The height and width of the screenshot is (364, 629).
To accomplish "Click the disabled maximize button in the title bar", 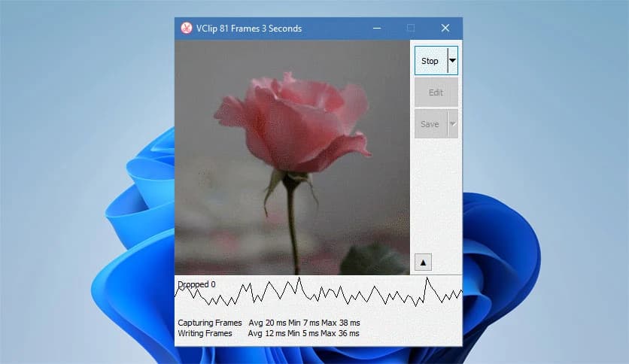I will click(x=411, y=28).
